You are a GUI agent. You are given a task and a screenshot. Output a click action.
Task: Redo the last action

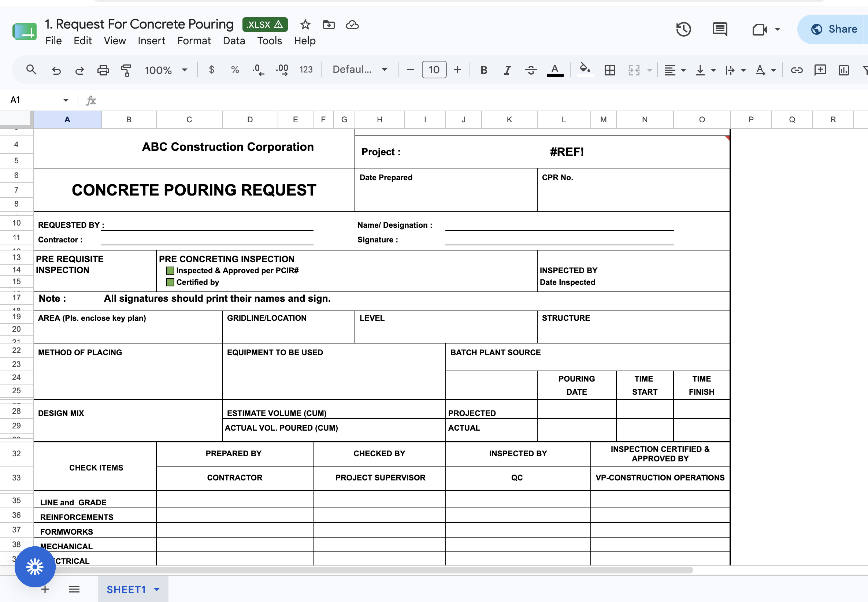[79, 70]
